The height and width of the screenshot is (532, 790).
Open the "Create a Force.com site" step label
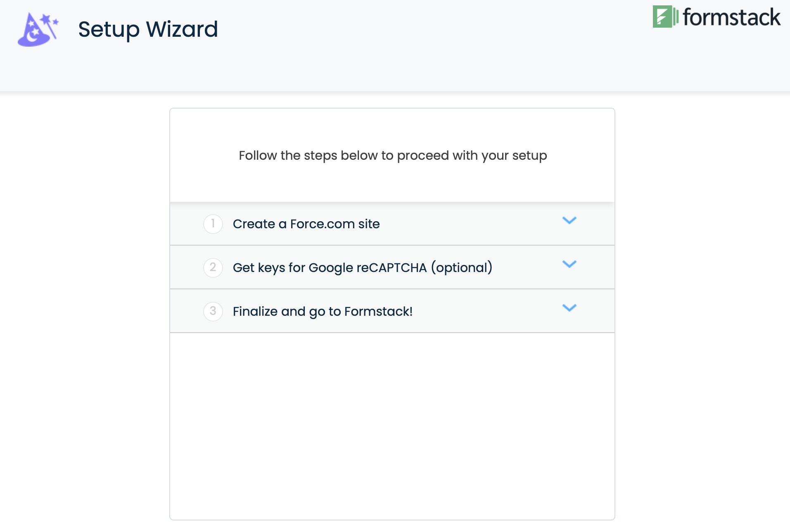pyautogui.click(x=306, y=224)
